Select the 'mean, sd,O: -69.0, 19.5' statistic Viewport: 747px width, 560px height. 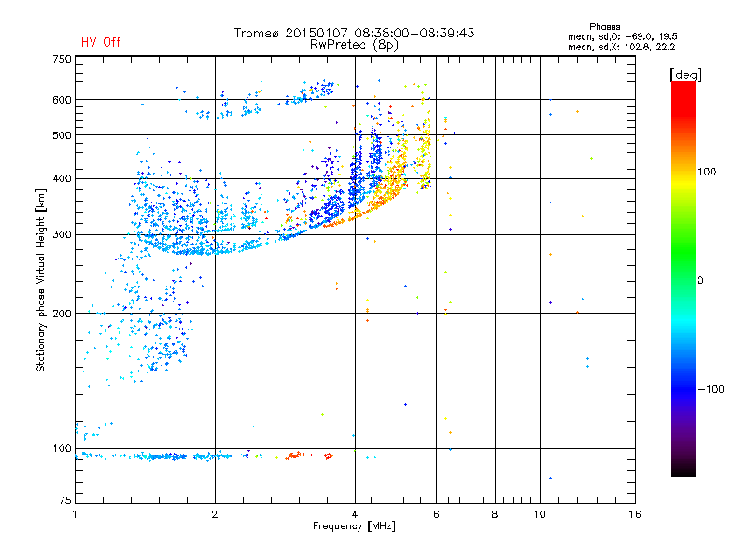click(622, 36)
